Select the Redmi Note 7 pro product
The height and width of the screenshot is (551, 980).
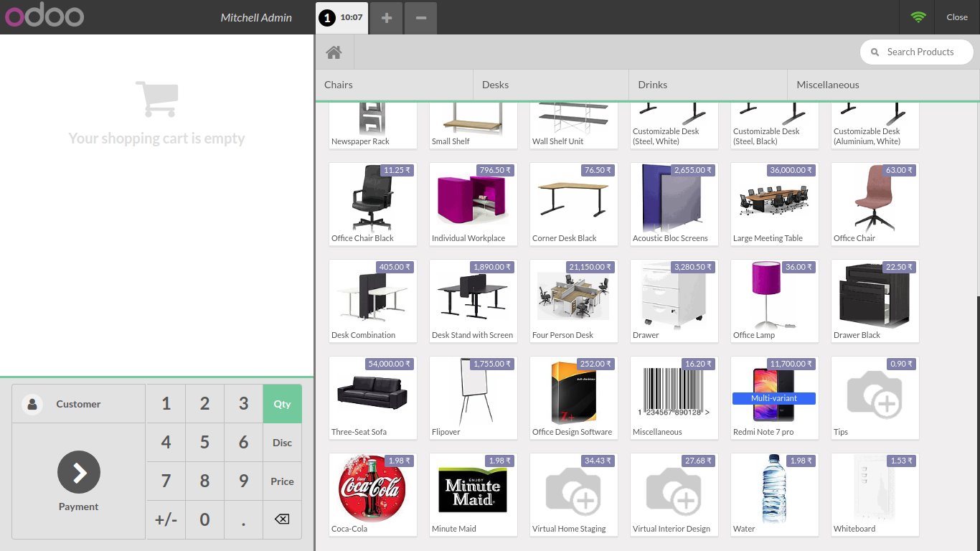coord(774,397)
